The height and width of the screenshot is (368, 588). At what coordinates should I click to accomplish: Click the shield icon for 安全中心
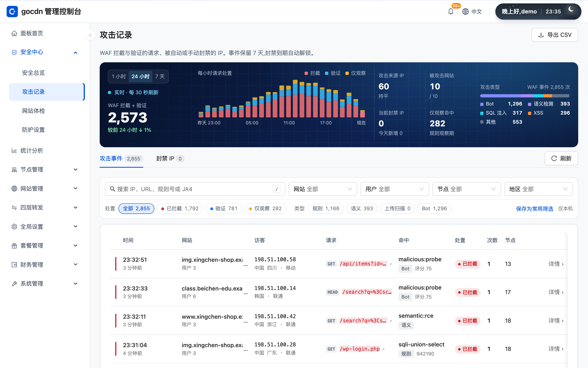[14, 52]
